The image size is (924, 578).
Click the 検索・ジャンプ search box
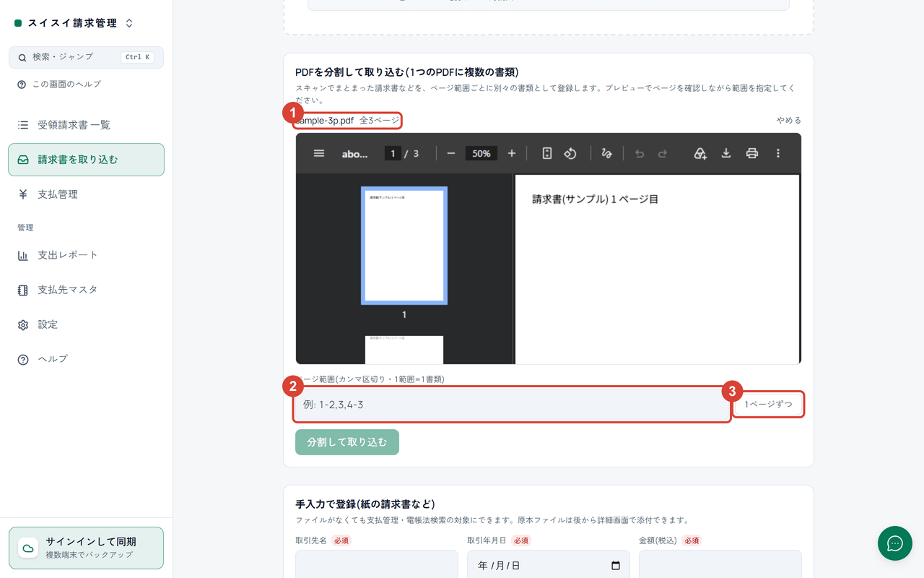click(x=86, y=57)
